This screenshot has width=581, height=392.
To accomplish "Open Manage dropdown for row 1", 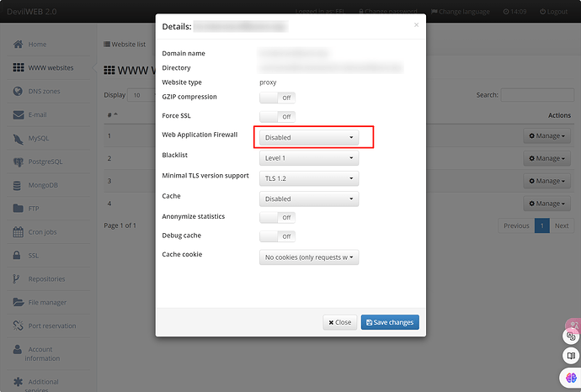I will pyautogui.click(x=546, y=135).
